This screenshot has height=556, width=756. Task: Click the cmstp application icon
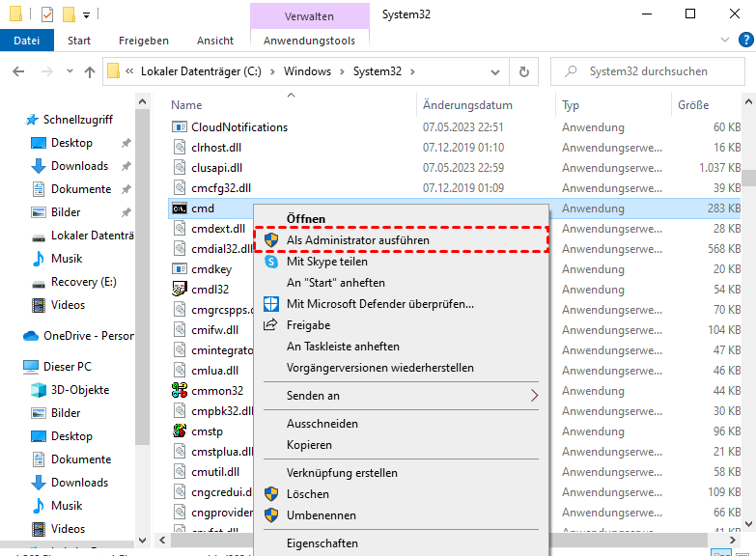(180, 431)
